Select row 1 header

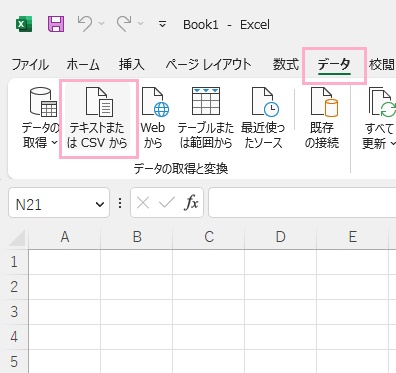click(x=14, y=262)
